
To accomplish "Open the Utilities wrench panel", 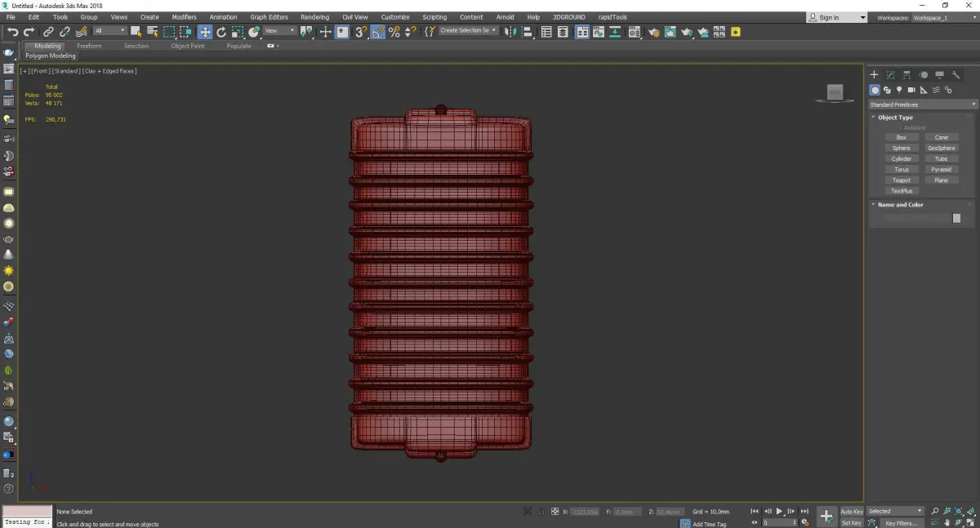I will point(956,75).
